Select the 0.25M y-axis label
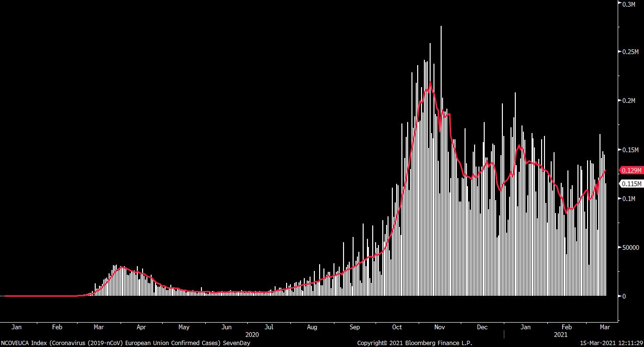 coord(629,52)
